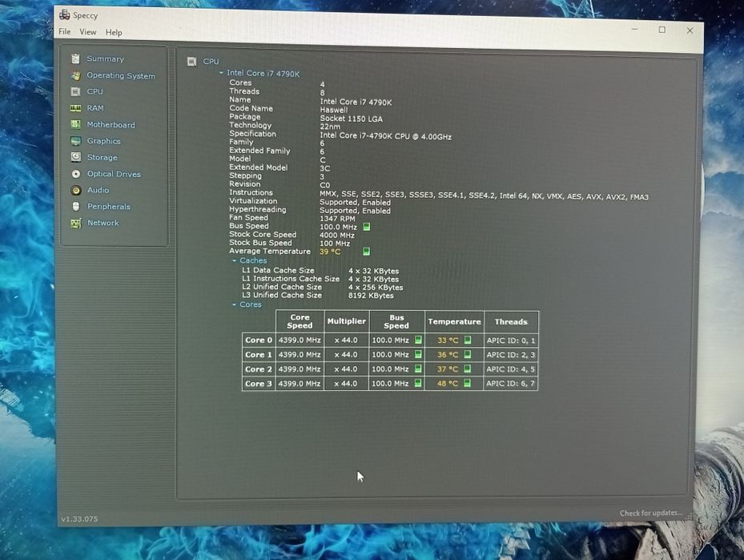Click APIC ID: 4, 5 cell
Image resolution: width=744 pixels, height=560 pixels.
pyautogui.click(x=511, y=369)
